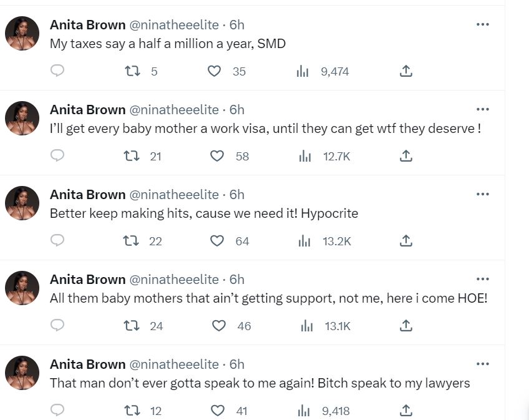This screenshot has width=529, height=420.
Task: View analytics of 'speak to my lawyers' tweet
Action: 304,411
